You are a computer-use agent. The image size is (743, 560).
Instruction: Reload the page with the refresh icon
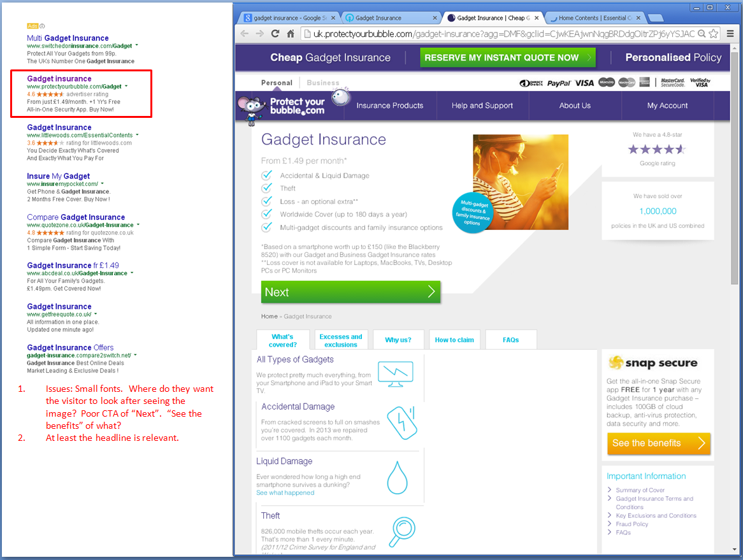pyautogui.click(x=275, y=34)
